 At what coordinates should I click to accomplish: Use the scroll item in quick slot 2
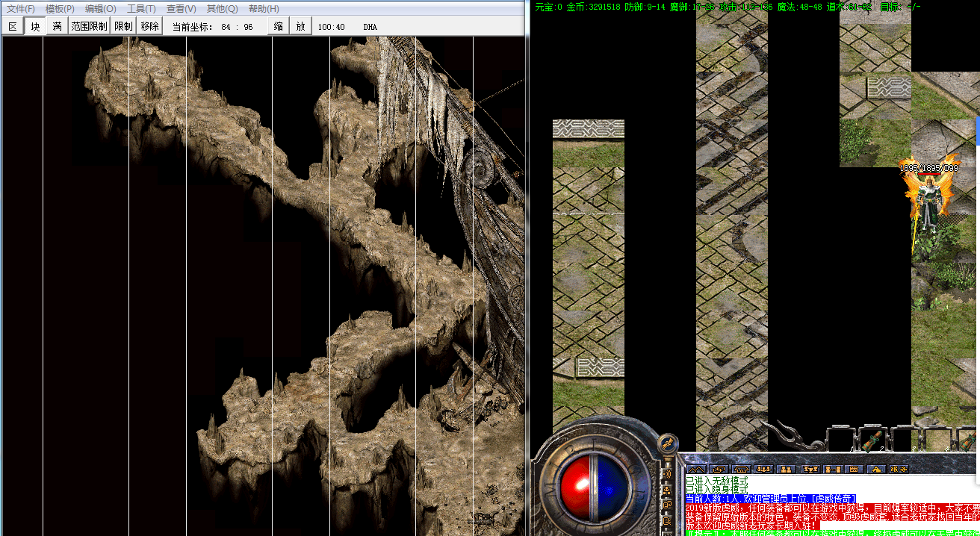tap(870, 439)
